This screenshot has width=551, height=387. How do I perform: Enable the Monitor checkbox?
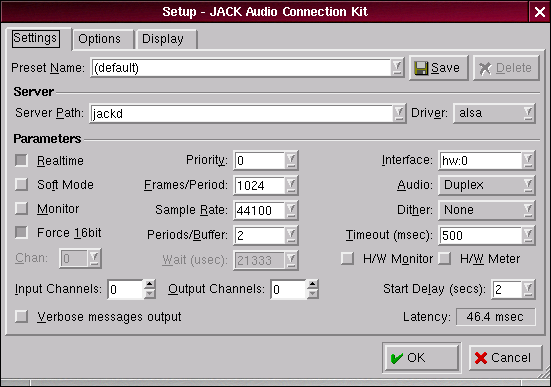click(x=21, y=208)
